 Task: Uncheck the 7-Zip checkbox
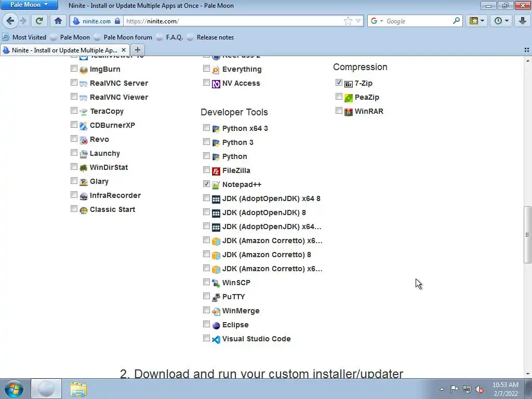(x=339, y=83)
